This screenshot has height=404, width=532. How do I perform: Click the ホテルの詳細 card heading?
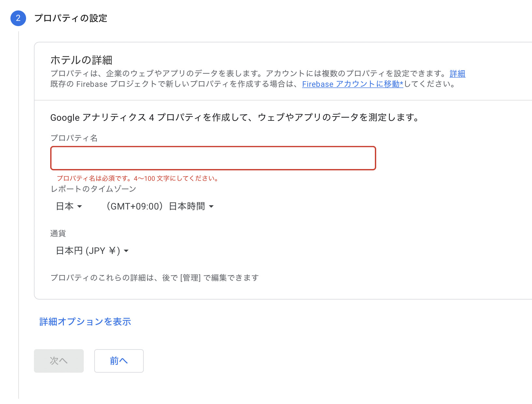click(81, 60)
